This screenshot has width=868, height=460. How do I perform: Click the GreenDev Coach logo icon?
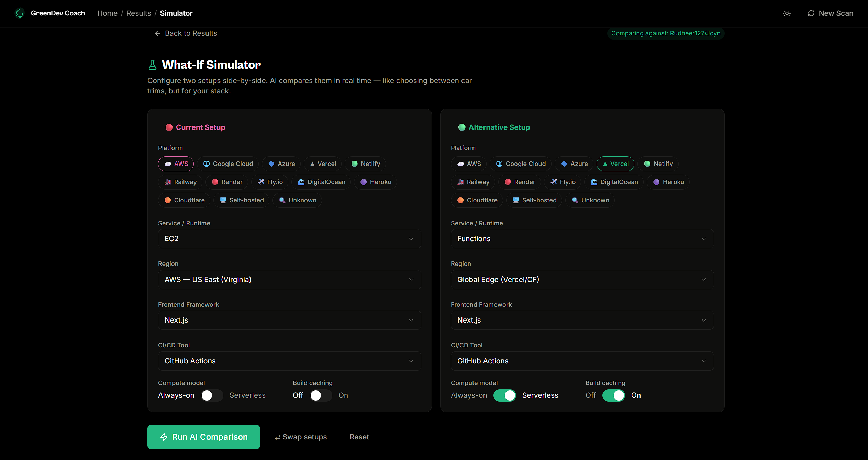20,13
